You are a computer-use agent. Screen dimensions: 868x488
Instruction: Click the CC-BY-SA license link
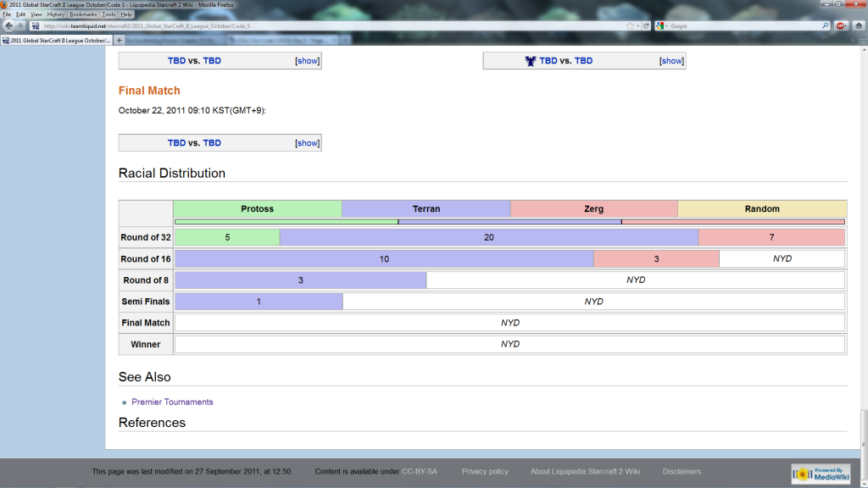(420, 472)
